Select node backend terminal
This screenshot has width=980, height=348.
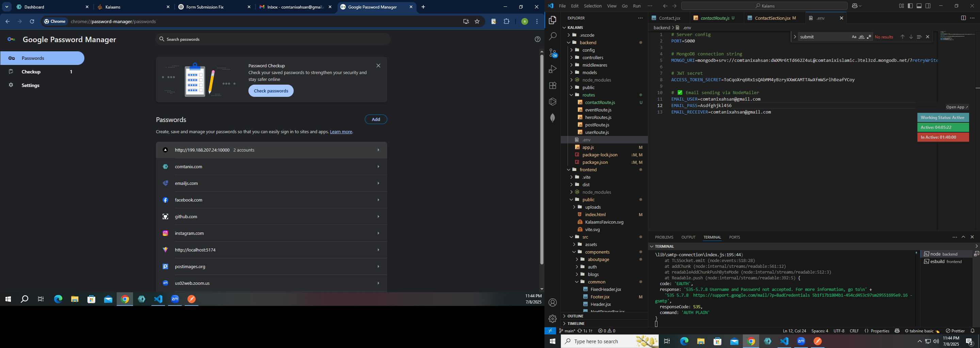click(x=947, y=254)
